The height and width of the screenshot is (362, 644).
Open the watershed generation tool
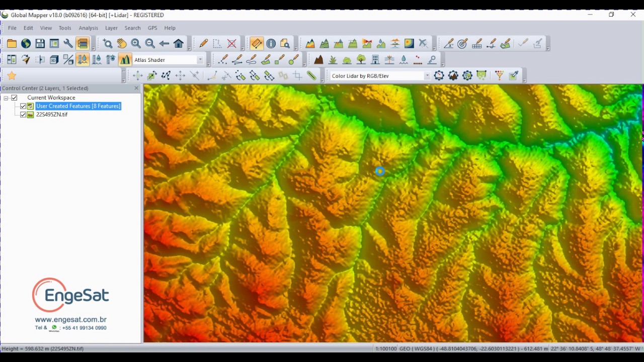click(381, 44)
